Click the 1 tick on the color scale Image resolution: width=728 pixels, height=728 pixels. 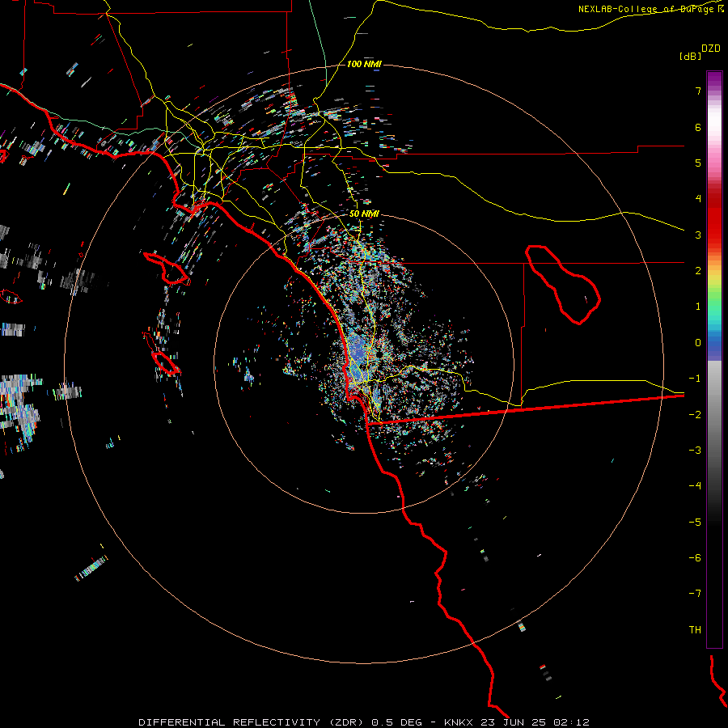698,307
